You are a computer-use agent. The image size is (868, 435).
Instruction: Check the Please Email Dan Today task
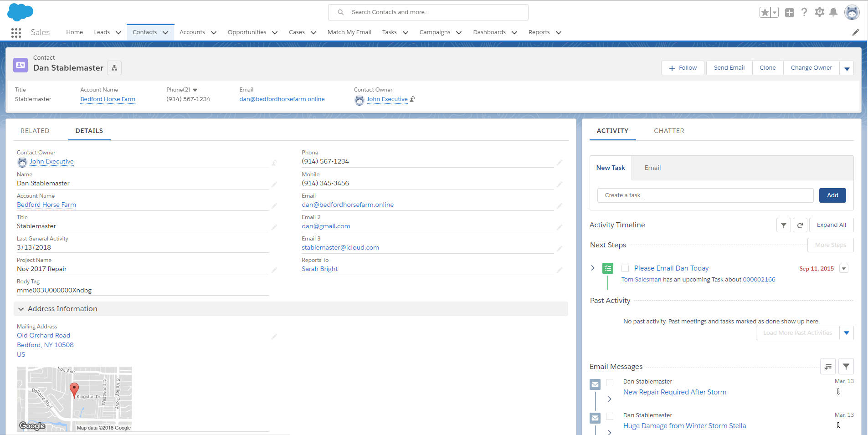[x=625, y=268]
